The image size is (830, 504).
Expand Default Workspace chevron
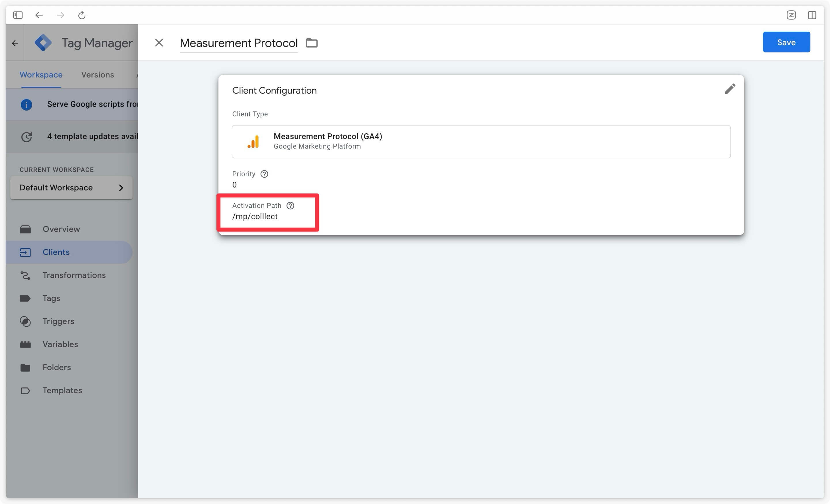pyautogui.click(x=121, y=187)
